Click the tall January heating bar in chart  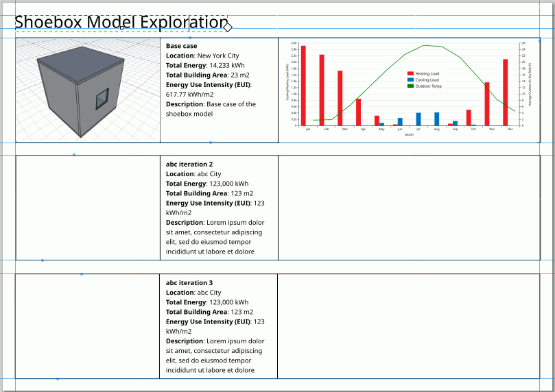[303, 86]
